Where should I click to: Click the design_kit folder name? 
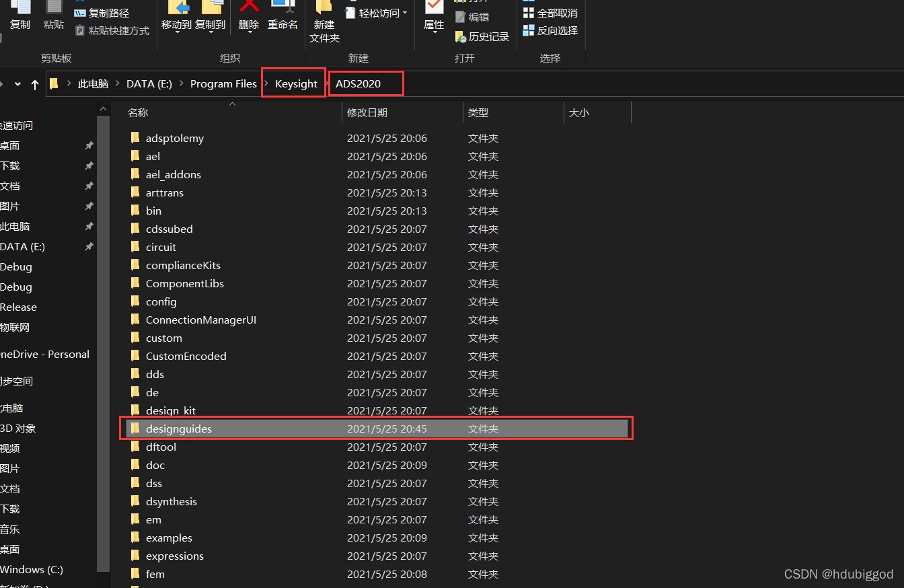(171, 410)
